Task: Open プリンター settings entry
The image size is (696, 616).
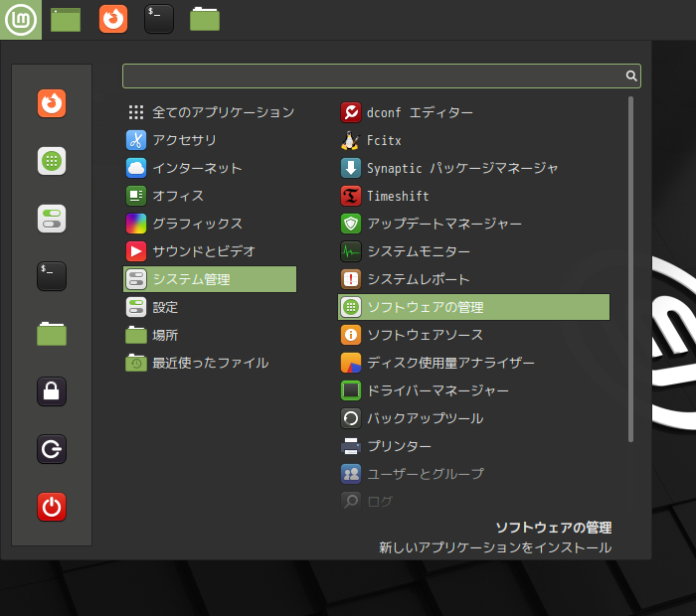Action: point(473,446)
